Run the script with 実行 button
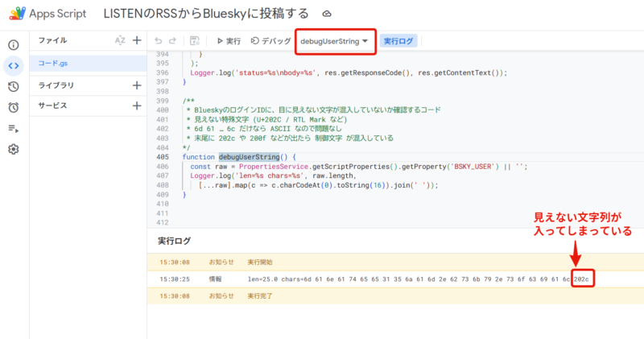 (x=228, y=40)
